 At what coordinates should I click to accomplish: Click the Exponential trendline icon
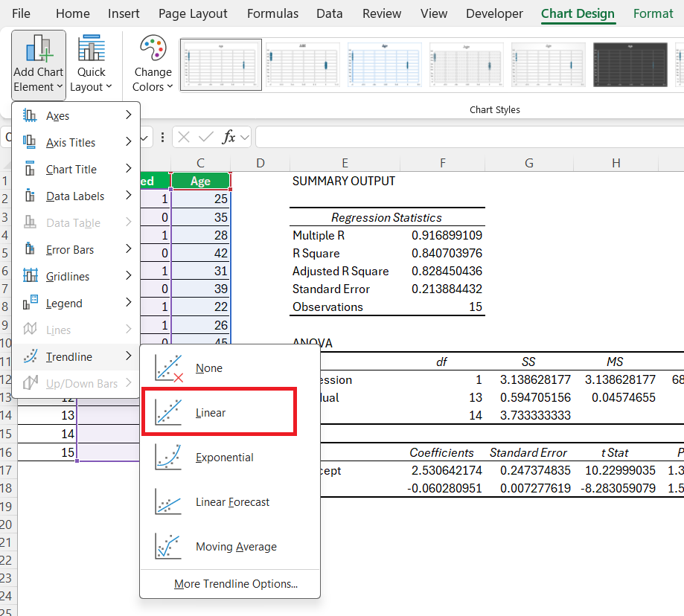(x=168, y=458)
